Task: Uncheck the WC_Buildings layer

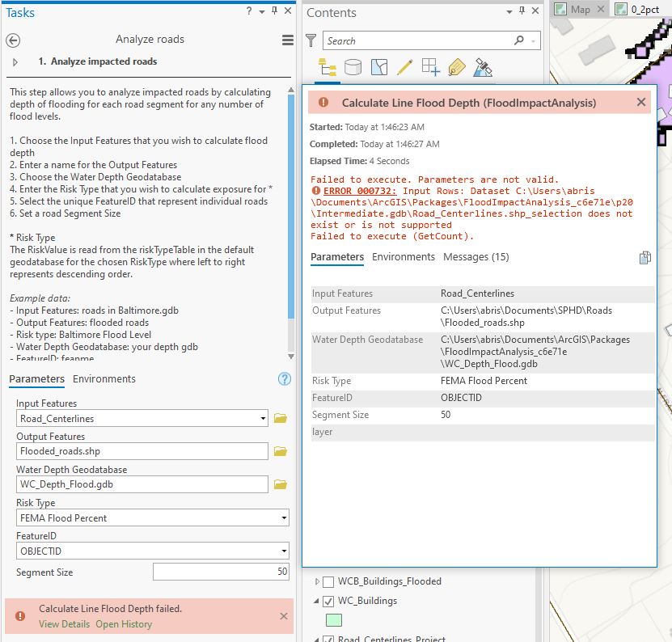Action: click(328, 602)
